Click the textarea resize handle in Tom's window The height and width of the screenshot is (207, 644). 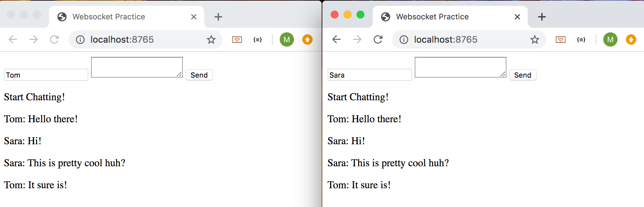point(179,74)
